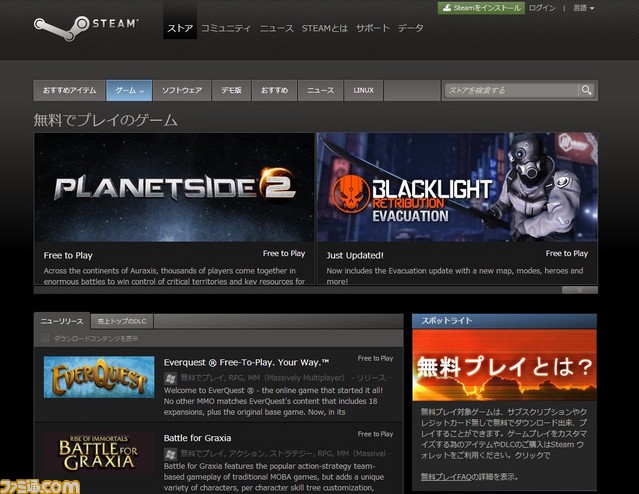Click Windows icon under Everquest title

170,379
